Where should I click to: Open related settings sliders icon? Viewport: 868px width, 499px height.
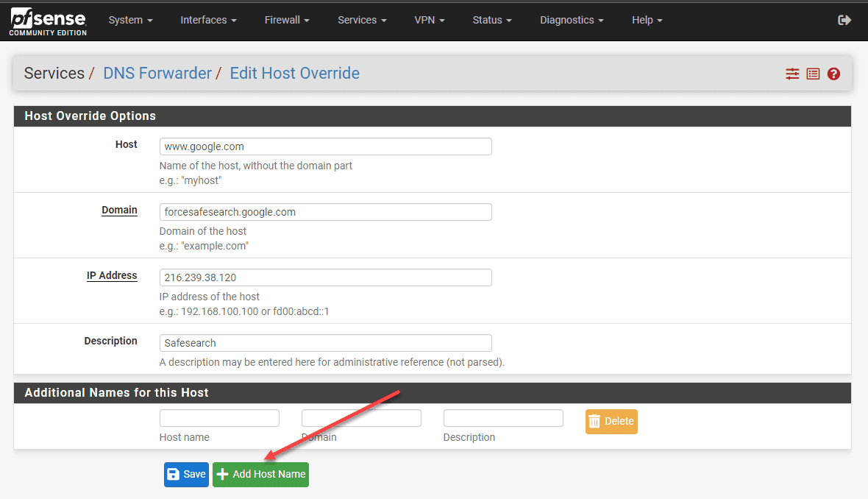click(x=792, y=74)
